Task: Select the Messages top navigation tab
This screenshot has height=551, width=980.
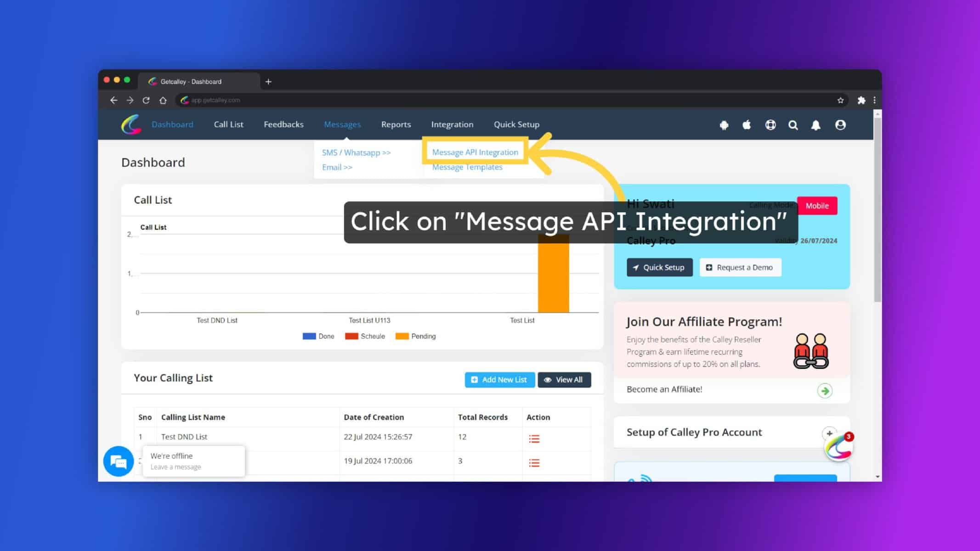Action: (343, 124)
